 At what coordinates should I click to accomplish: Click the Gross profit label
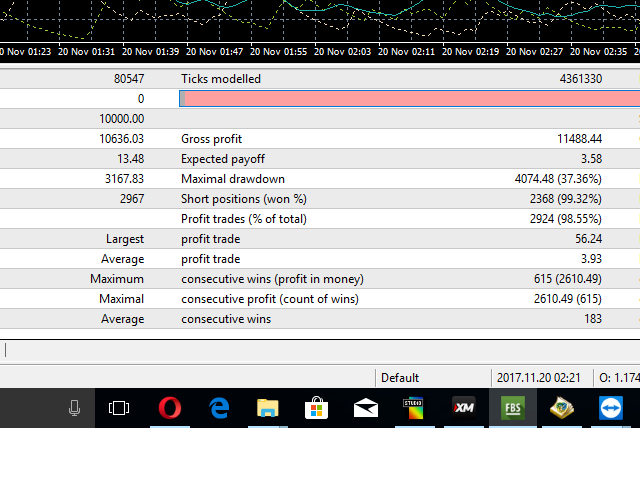point(211,139)
